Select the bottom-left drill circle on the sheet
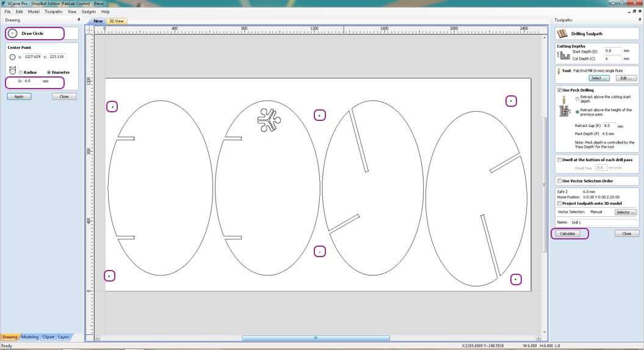The image size is (644, 350). [109, 276]
